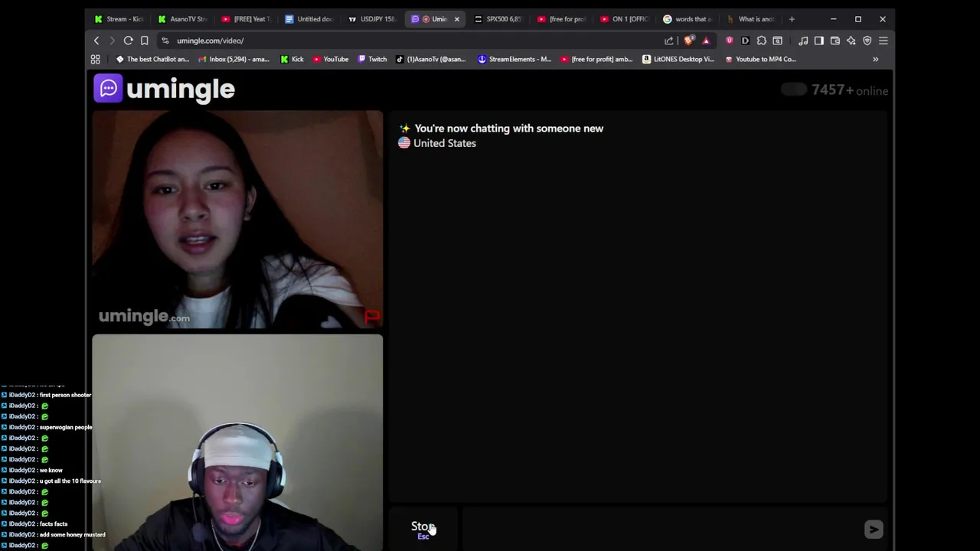This screenshot has height=551, width=980.
Task: Click your own webcam video preview
Action: tap(237, 442)
